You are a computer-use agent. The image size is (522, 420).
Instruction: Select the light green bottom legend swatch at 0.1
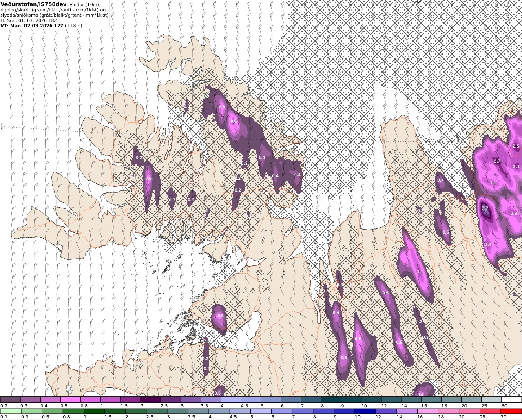tap(10, 411)
